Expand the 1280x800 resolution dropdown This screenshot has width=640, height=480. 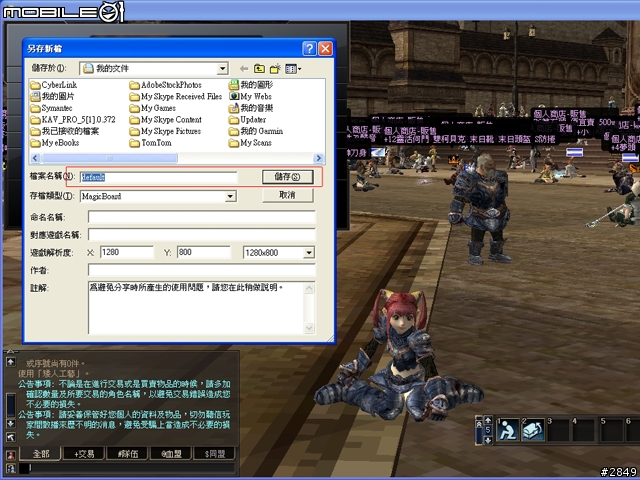click(309, 253)
